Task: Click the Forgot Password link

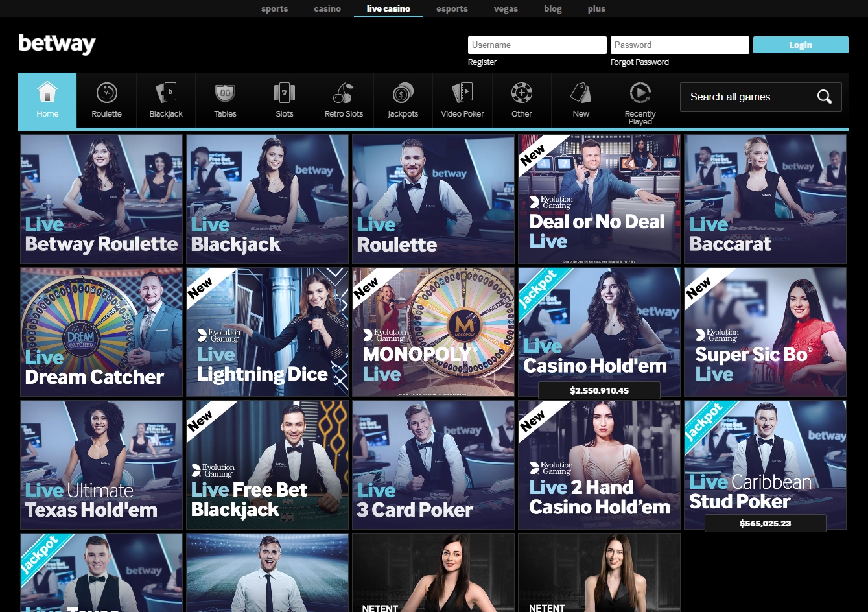Action: [639, 62]
